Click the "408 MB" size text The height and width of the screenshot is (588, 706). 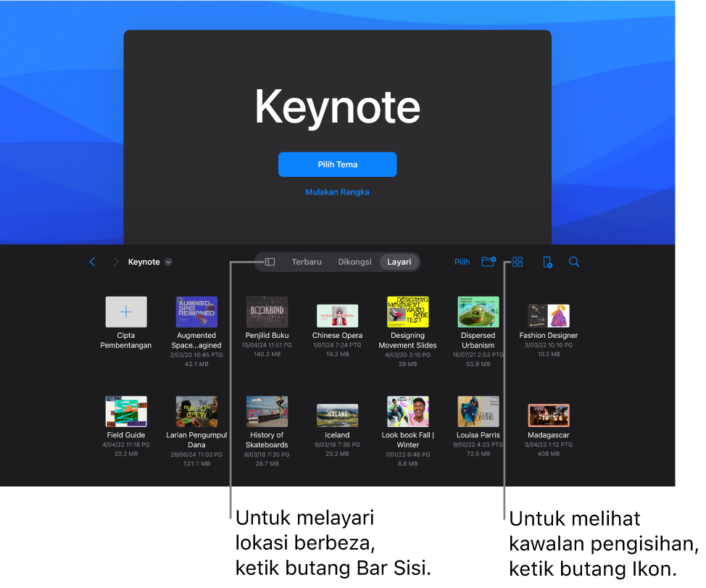(x=549, y=454)
